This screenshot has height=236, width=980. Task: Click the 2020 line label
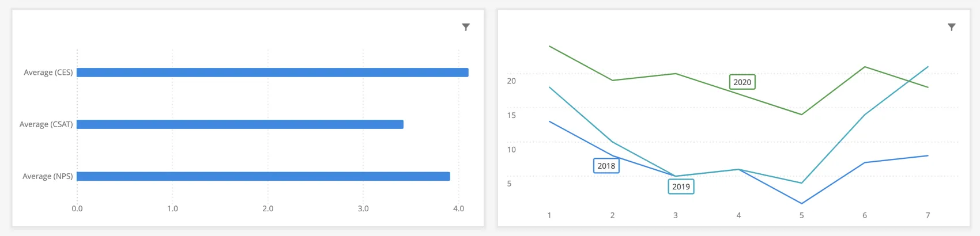[742, 82]
